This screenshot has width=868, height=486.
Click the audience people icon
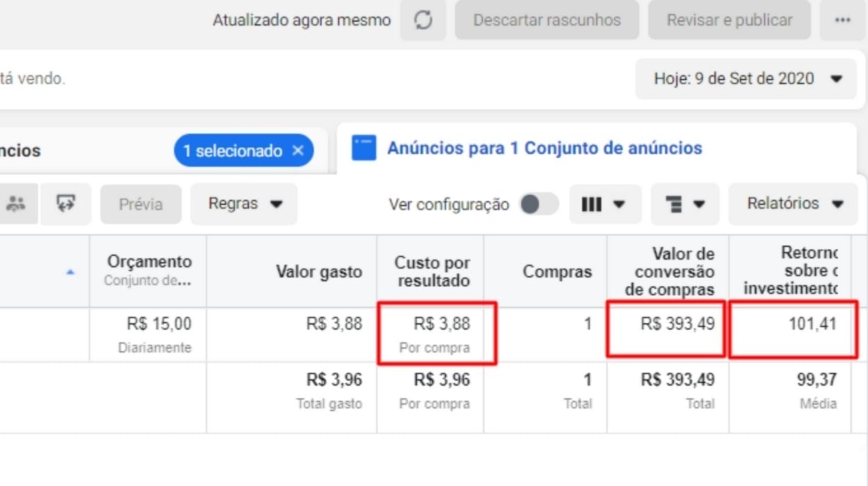[x=16, y=204]
